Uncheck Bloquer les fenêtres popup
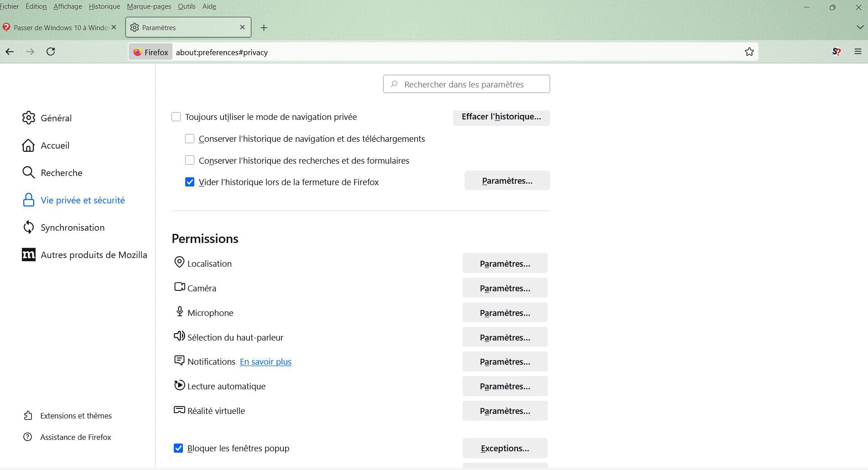 point(178,448)
